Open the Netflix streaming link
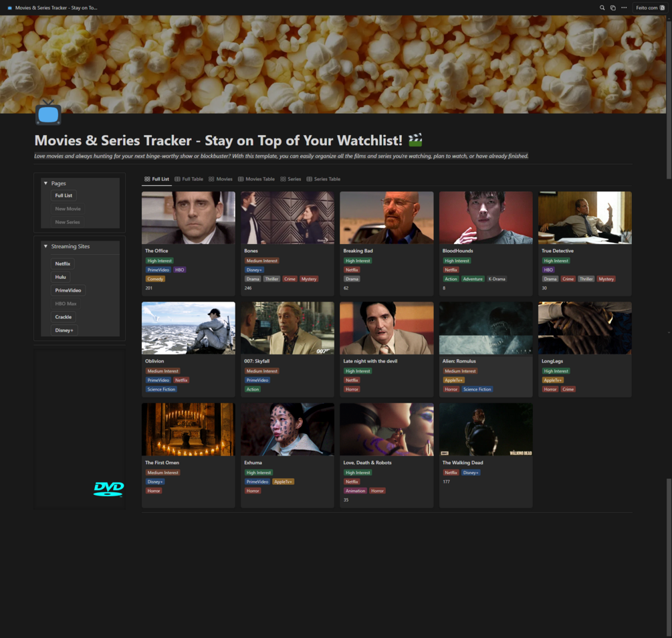This screenshot has width=672, height=638. [x=63, y=263]
